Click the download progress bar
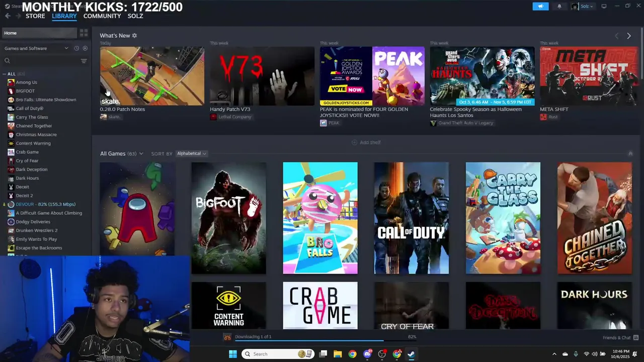The height and width of the screenshot is (362, 644). (326, 340)
